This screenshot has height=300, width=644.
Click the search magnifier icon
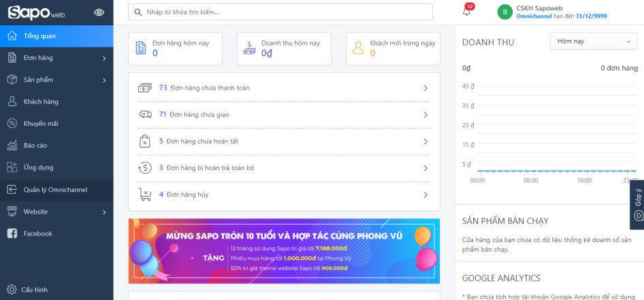pos(138,12)
